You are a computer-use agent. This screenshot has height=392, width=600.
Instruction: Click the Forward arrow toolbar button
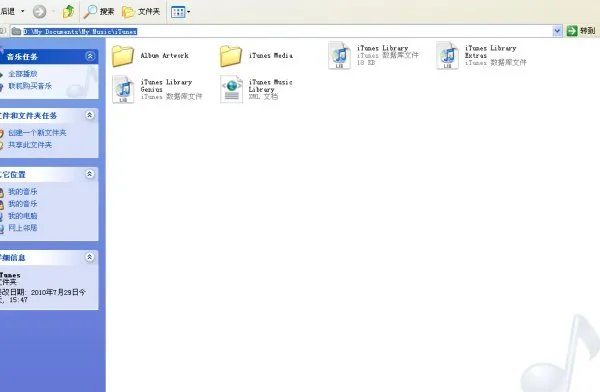[39, 11]
